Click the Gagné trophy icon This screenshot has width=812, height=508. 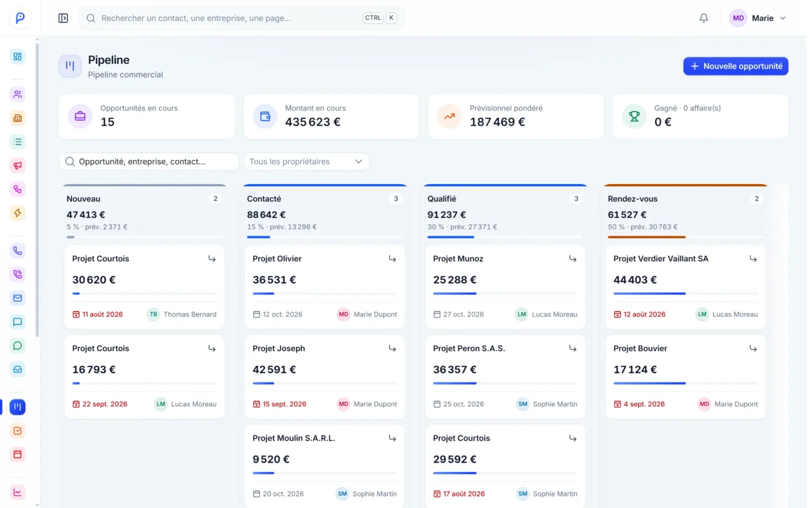coord(634,116)
